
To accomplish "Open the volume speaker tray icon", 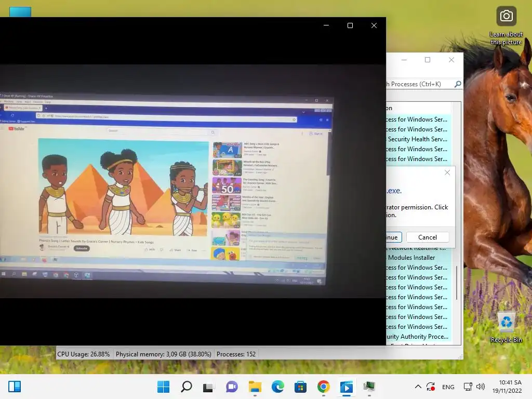I will click(x=481, y=387).
